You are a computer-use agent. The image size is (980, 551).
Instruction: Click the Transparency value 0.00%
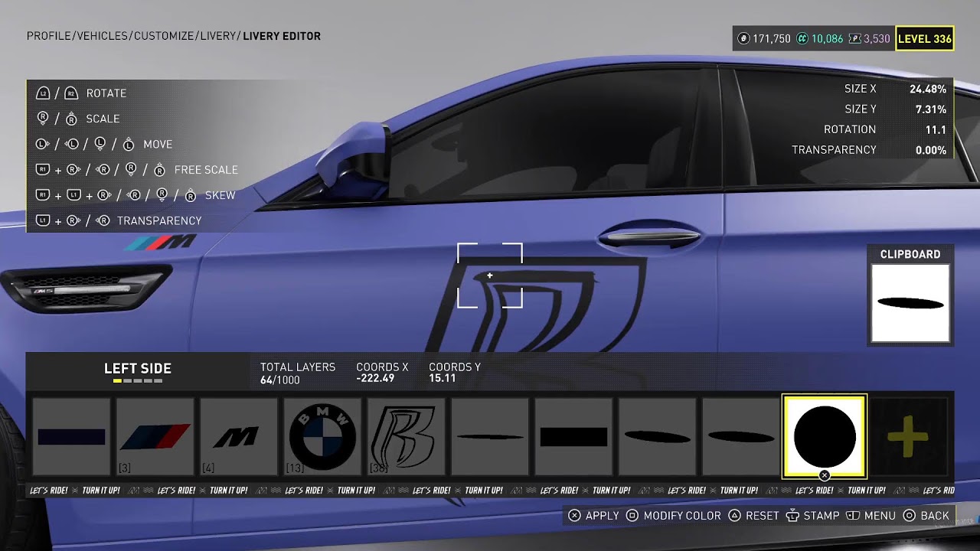tap(931, 150)
